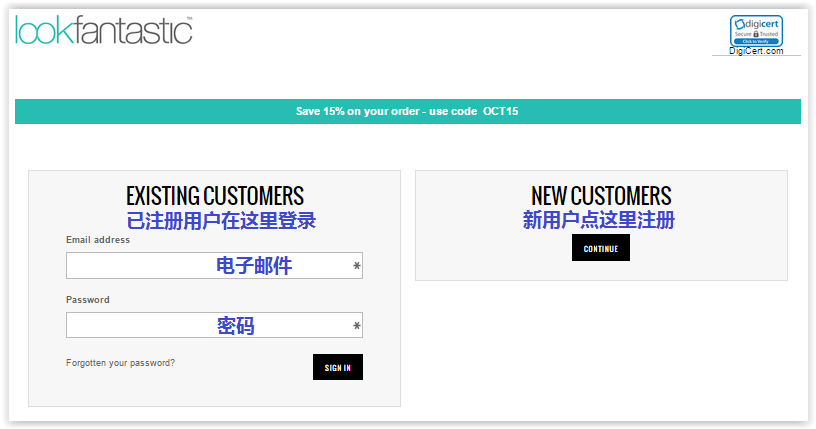Click the 已注册用户在这里登录 caption
816x429 pixels.
tap(221, 221)
